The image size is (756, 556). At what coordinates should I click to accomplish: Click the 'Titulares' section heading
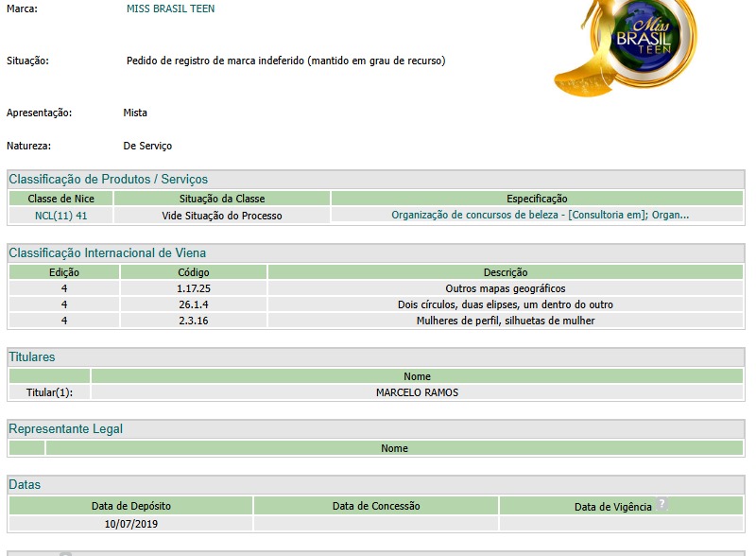pos(32,356)
